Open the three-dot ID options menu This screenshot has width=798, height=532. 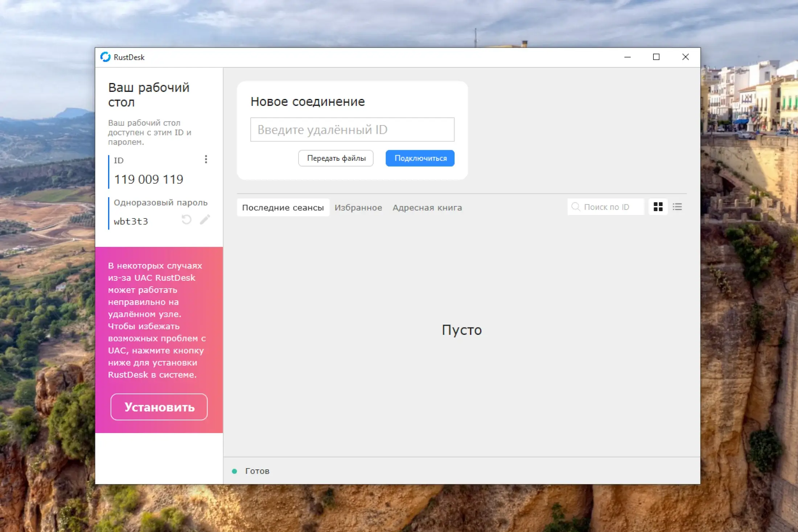[206, 160]
